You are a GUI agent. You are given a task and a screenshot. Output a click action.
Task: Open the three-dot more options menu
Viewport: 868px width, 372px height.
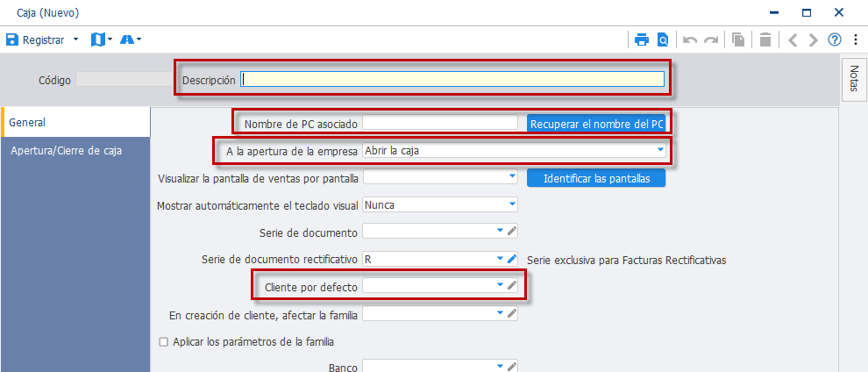[855, 39]
